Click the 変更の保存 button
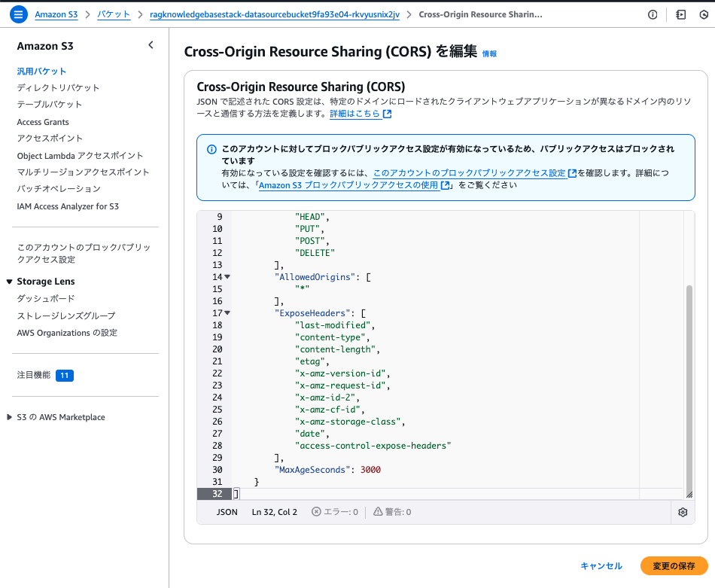The width and height of the screenshot is (715, 588). click(674, 566)
